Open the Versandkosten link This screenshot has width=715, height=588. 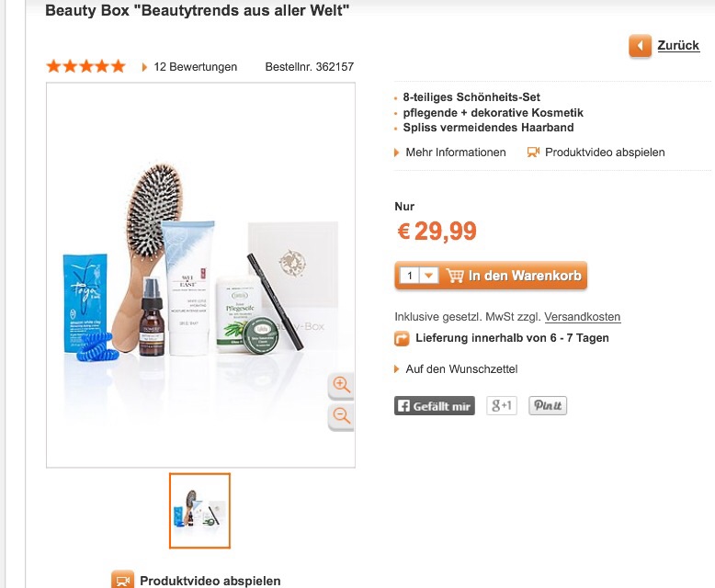coord(583,317)
